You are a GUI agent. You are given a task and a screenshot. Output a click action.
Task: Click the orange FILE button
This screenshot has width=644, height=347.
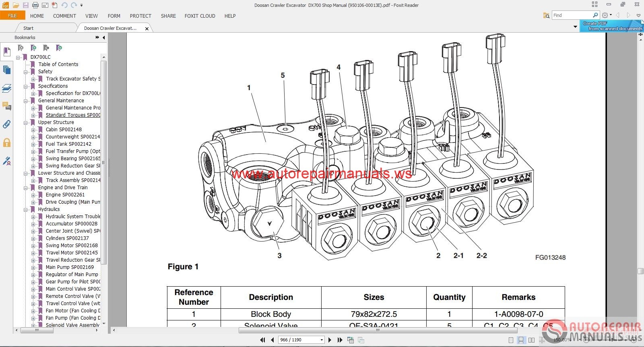pyautogui.click(x=12, y=16)
